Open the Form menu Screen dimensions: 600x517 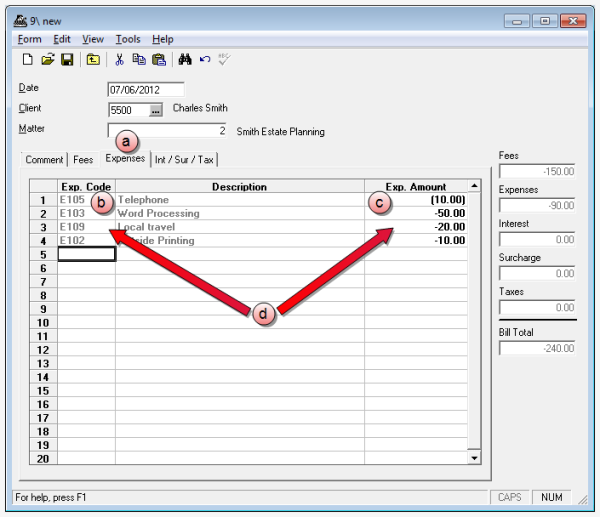pos(29,39)
